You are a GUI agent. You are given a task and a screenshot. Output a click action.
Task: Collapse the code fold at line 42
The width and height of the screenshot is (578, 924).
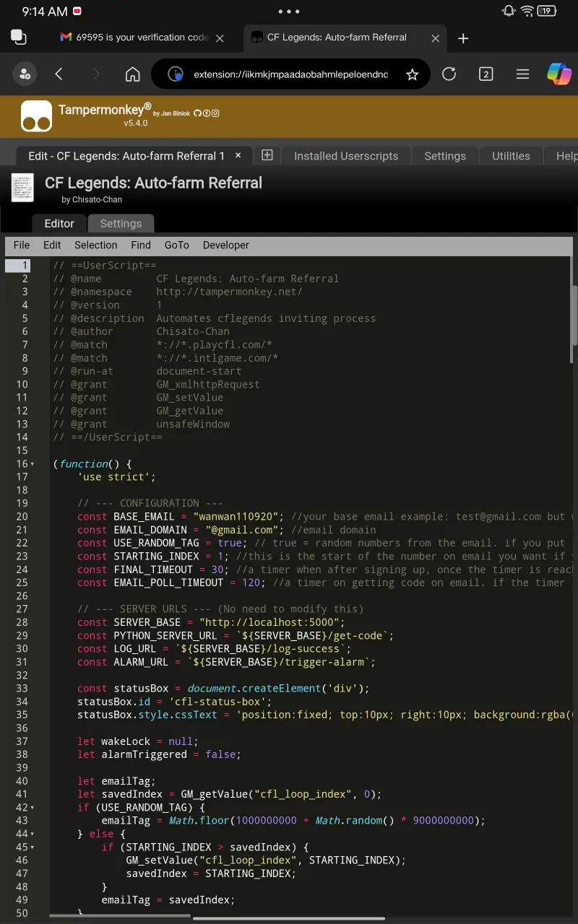[33, 808]
